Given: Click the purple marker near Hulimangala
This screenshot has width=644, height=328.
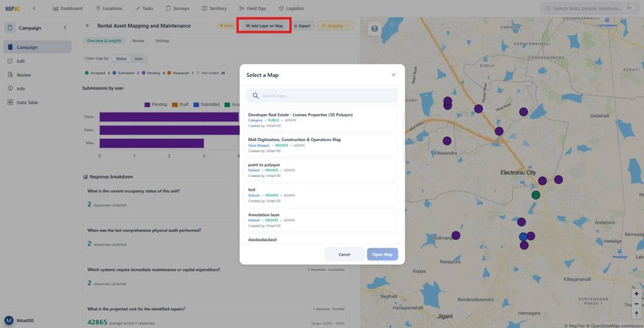Looking at the screenshot, I should pos(456,235).
